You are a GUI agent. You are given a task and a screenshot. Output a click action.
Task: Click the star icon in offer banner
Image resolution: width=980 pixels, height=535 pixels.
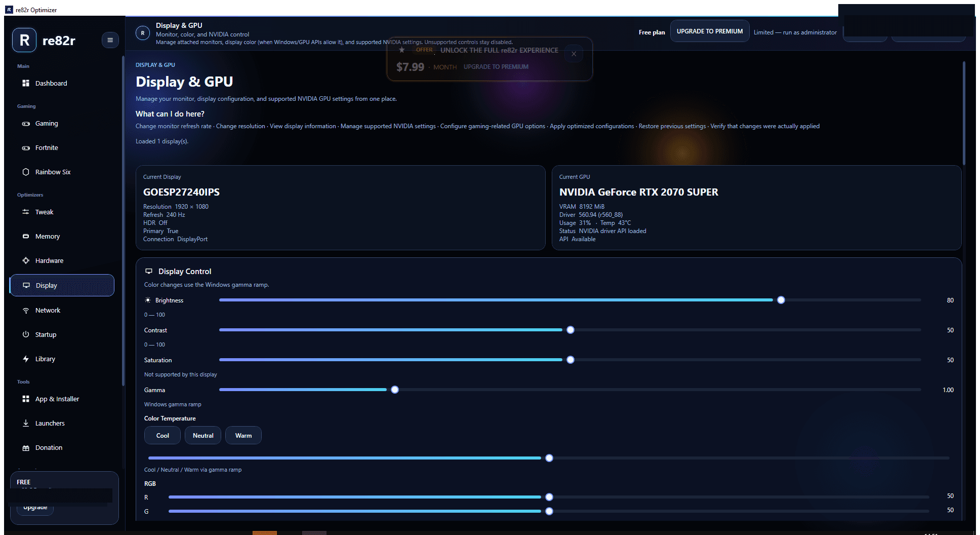402,50
